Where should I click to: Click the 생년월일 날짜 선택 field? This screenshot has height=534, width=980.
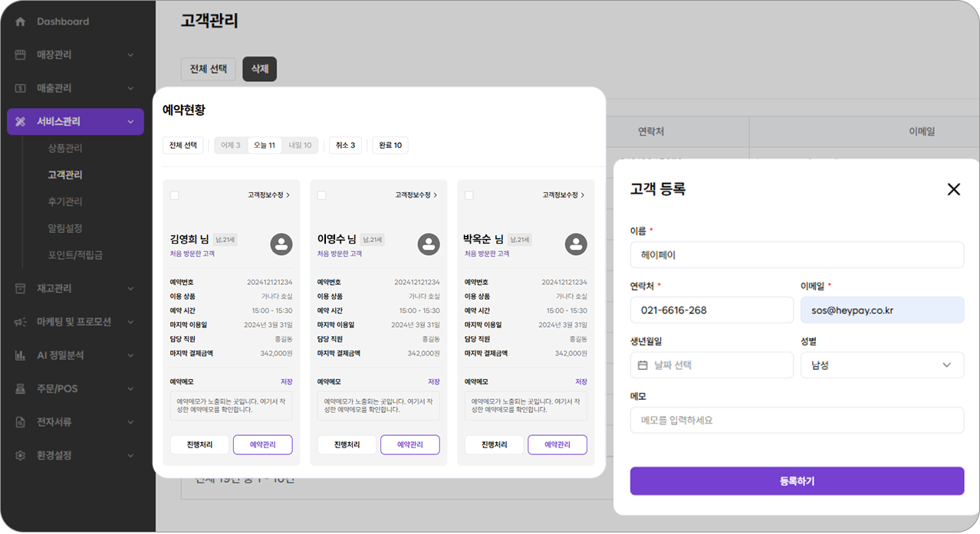point(712,365)
